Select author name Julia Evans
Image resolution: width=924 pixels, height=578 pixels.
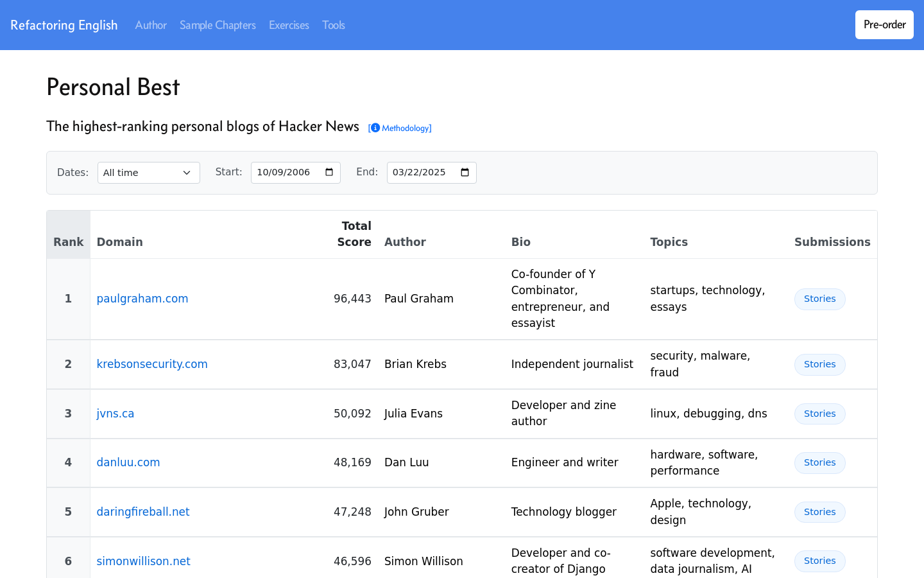tap(413, 414)
